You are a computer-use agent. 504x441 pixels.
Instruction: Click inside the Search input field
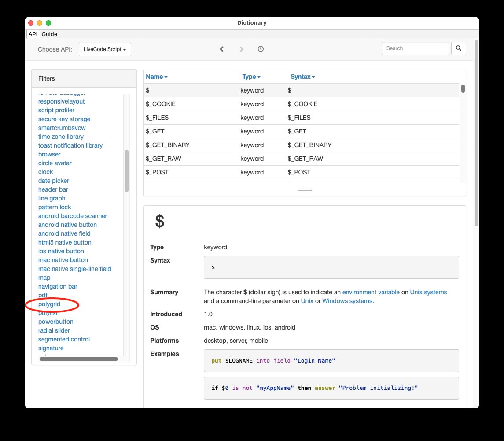(x=415, y=48)
